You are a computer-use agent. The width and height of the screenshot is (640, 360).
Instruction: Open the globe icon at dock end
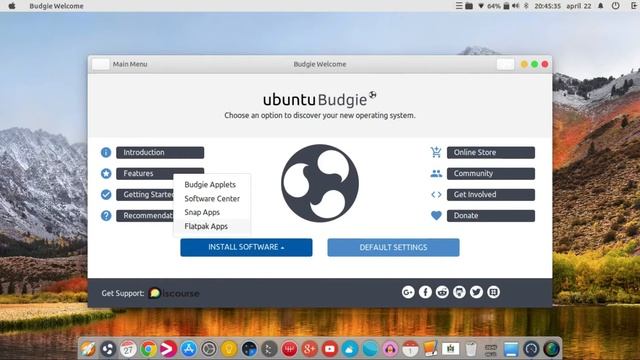[551, 349]
